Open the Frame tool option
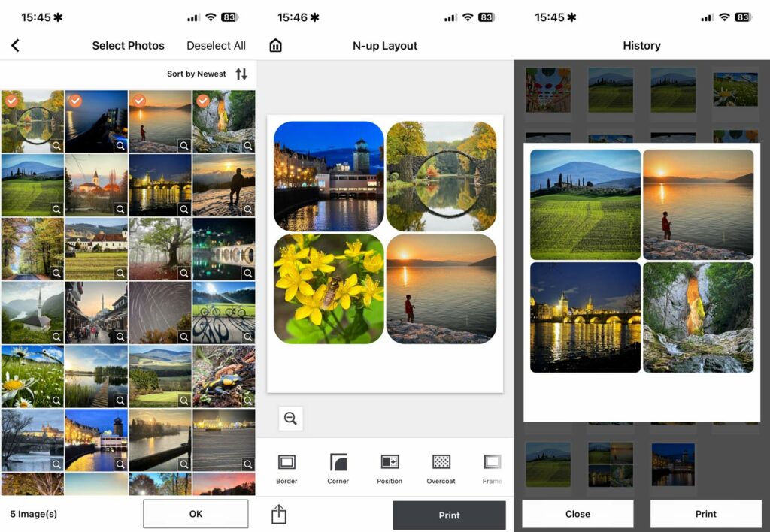Image resolution: width=770 pixels, height=532 pixels. [x=492, y=468]
